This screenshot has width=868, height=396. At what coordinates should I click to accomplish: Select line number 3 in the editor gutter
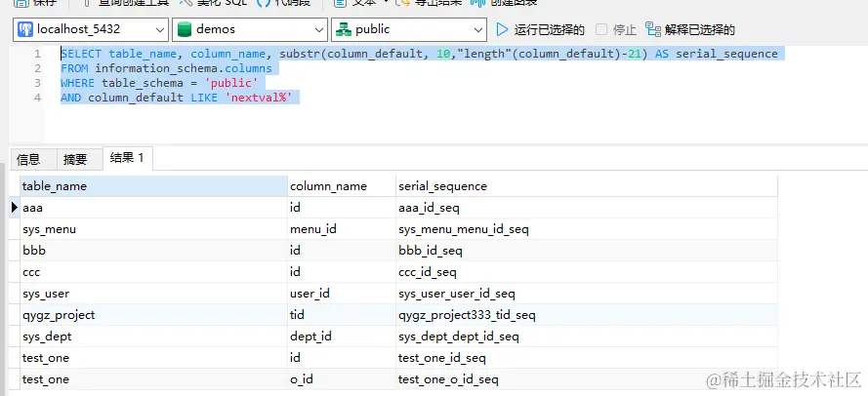pyautogui.click(x=37, y=83)
